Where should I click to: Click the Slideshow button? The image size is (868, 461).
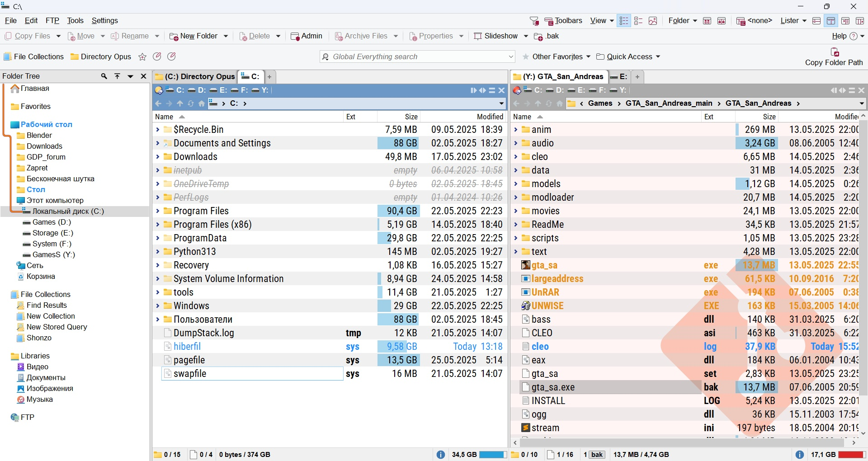(x=495, y=36)
